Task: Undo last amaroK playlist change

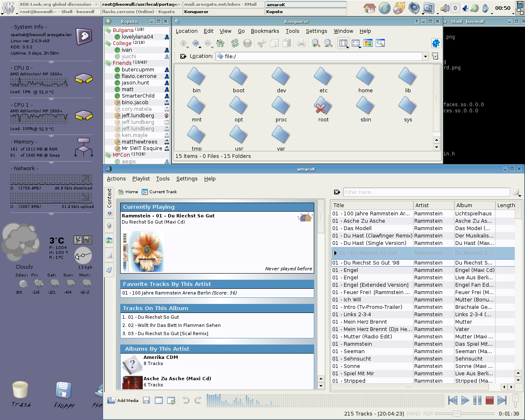Action: (x=186, y=400)
